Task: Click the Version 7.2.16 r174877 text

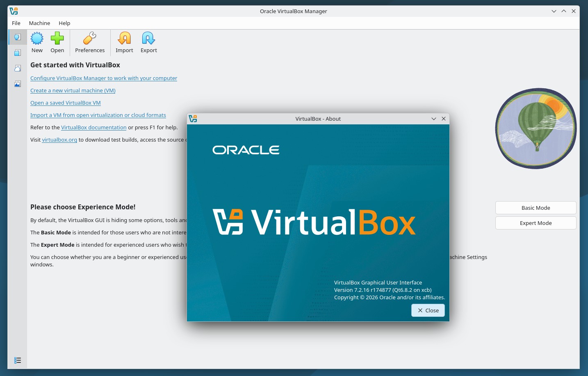Action: 383,290
